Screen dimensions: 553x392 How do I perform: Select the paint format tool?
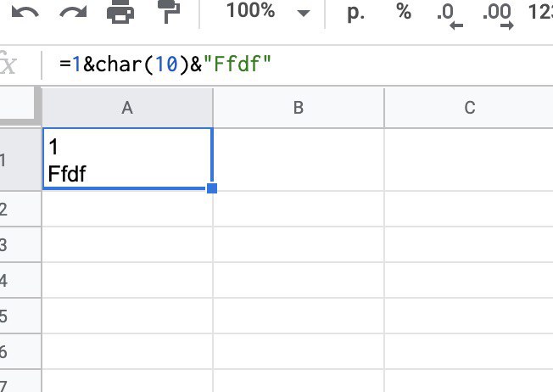click(168, 13)
